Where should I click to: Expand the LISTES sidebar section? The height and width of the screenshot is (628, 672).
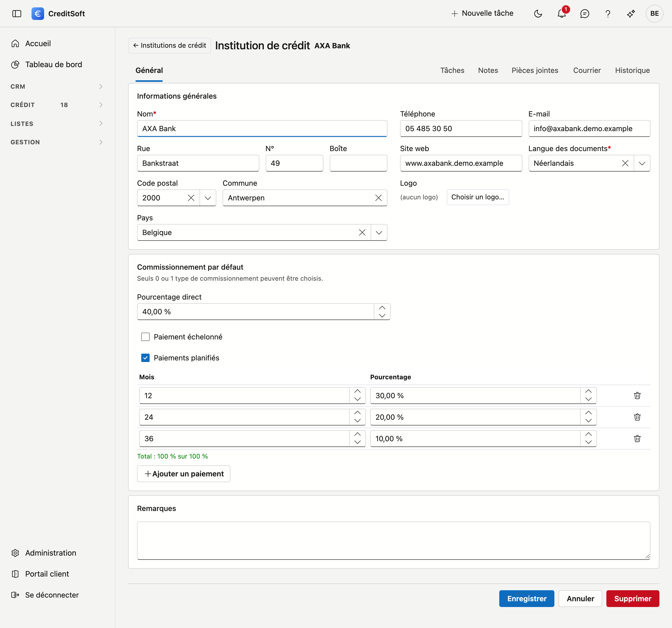(57, 124)
